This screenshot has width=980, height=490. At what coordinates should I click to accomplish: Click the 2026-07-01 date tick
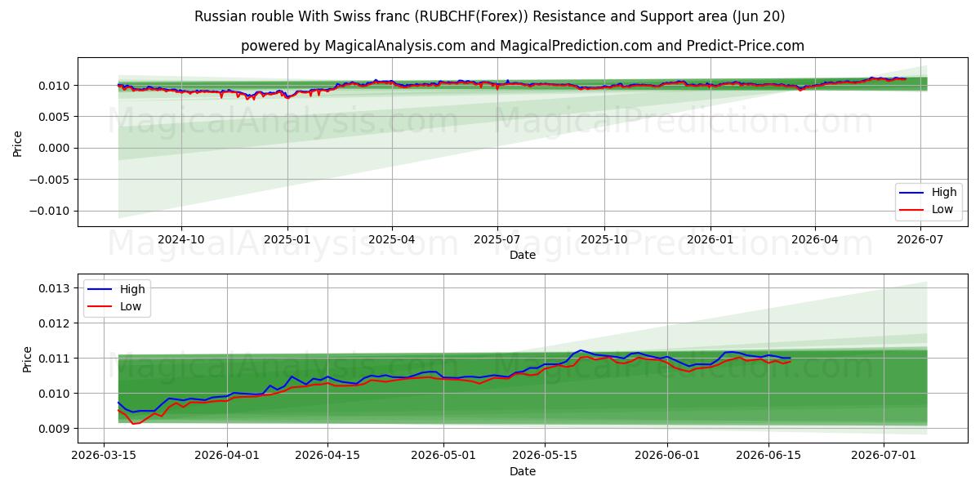tap(884, 456)
